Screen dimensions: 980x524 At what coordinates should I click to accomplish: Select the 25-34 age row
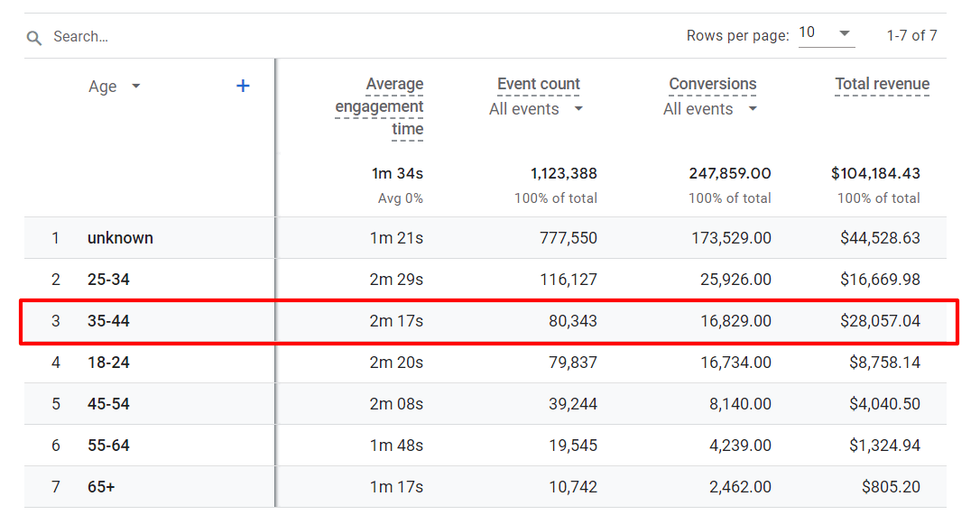click(x=108, y=279)
